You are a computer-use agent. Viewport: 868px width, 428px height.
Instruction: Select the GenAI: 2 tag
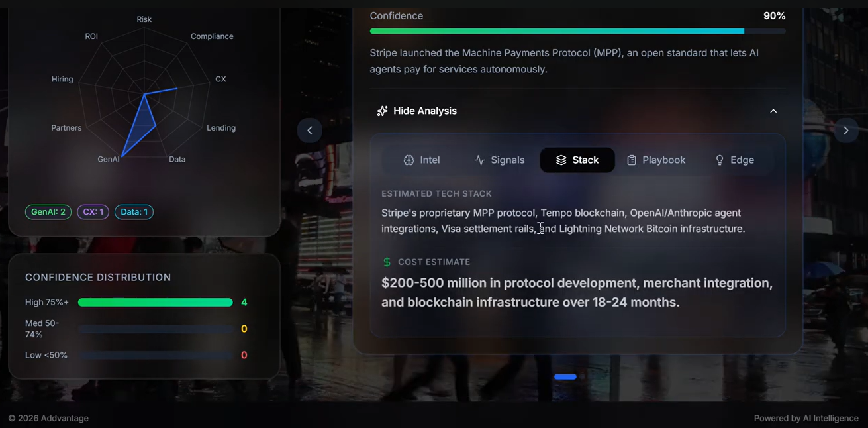[x=48, y=212]
